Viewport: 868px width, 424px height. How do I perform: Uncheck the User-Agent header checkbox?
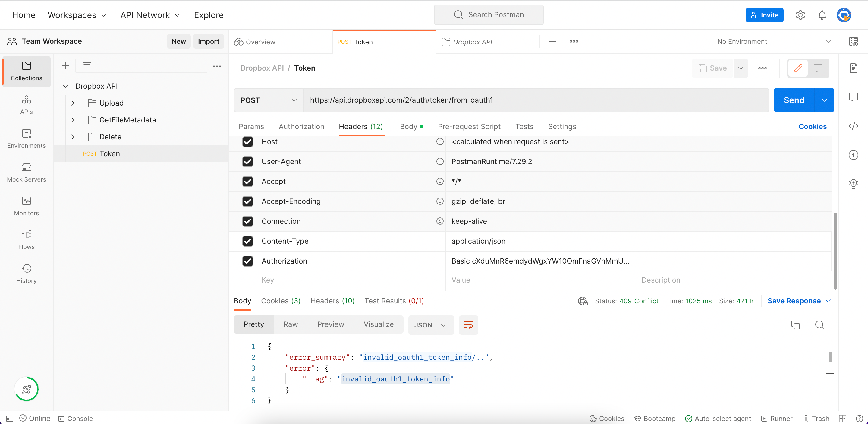pos(248,161)
